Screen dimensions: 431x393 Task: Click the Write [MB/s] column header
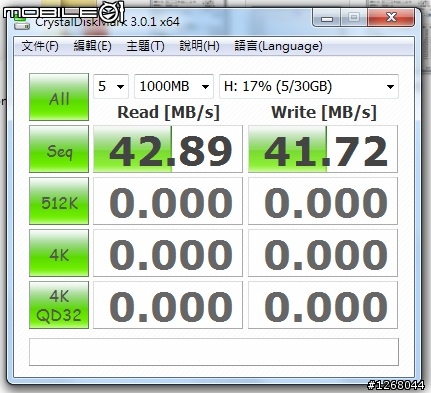click(x=324, y=112)
